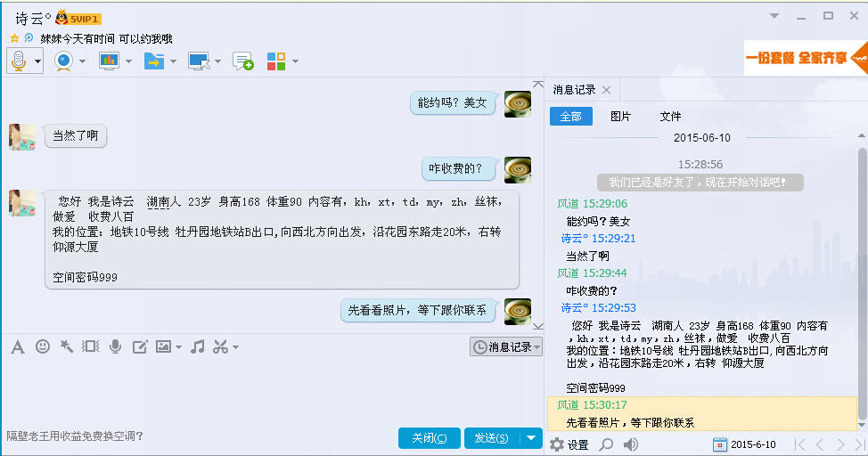Click the 诗云° contact name in title

[x=33, y=19]
